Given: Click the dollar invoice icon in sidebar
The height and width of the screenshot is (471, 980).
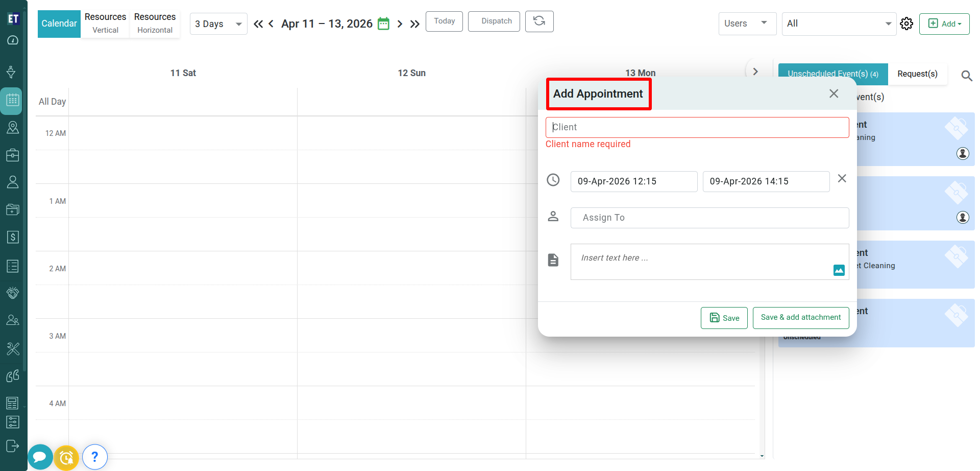Looking at the screenshot, I should click(x=13, y=237).
